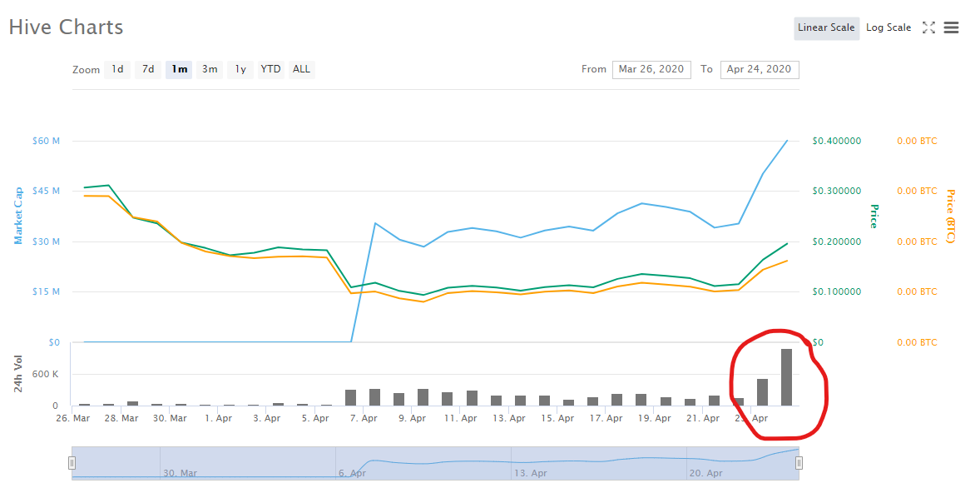Toggle fullscreen chart view icon

(x=928, y=27)
